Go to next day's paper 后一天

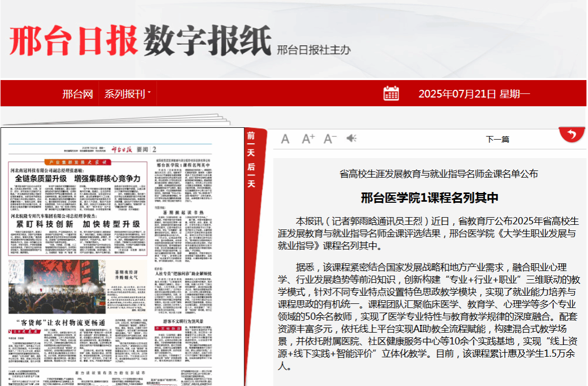click(251, 175)
